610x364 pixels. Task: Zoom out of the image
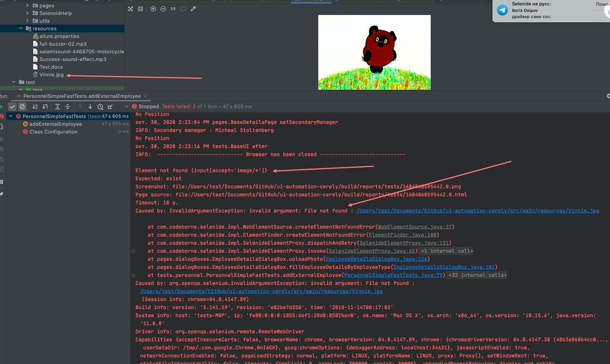163,9
